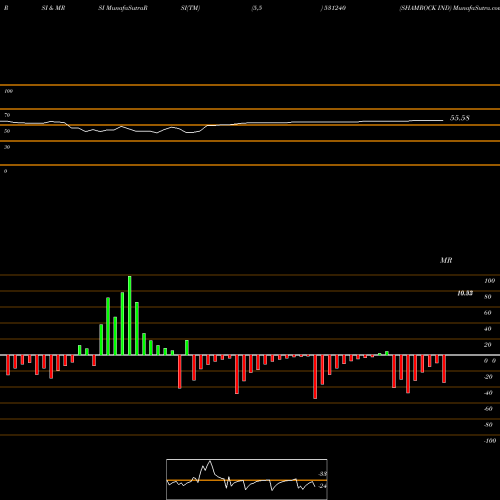
Task: Click the '30' level label on the RSI axis
Action: [x=7, y=147]
